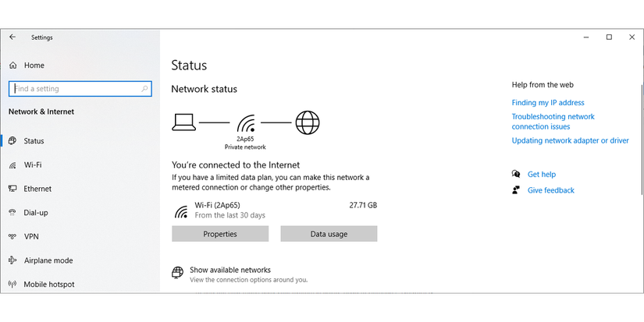Click the Home icon in sidebar
Screen dimensions: 644x322
point(12,65)
